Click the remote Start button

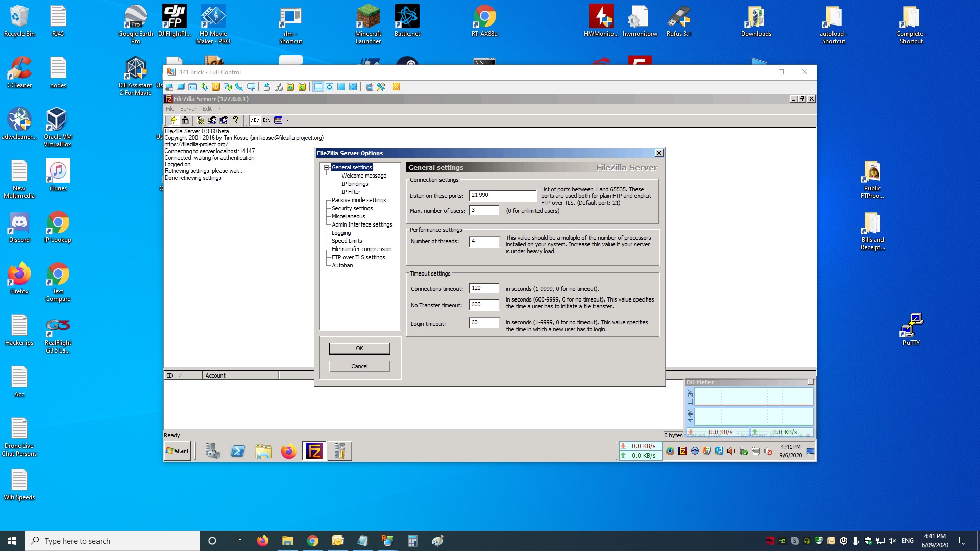[x=178, y=451]
